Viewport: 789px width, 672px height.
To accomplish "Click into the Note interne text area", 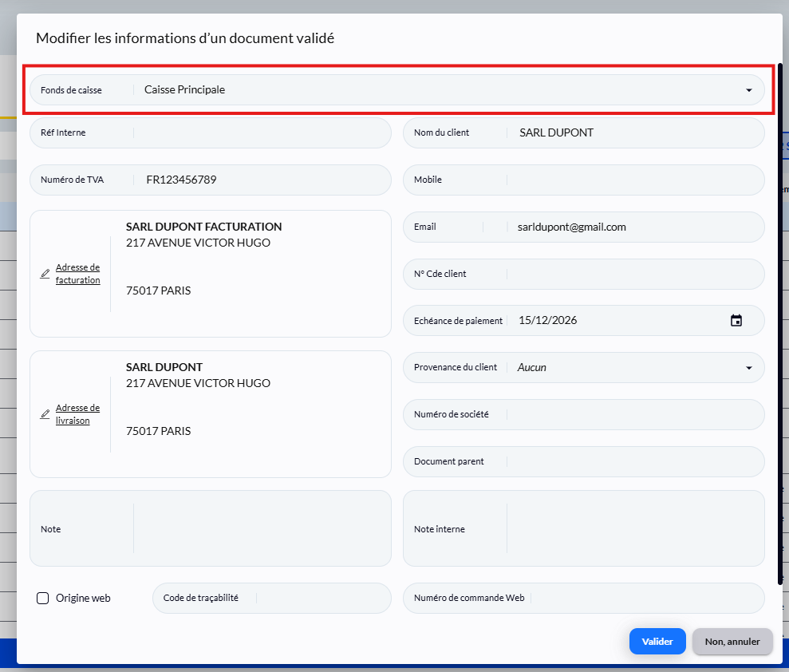I will click(584, 528).
